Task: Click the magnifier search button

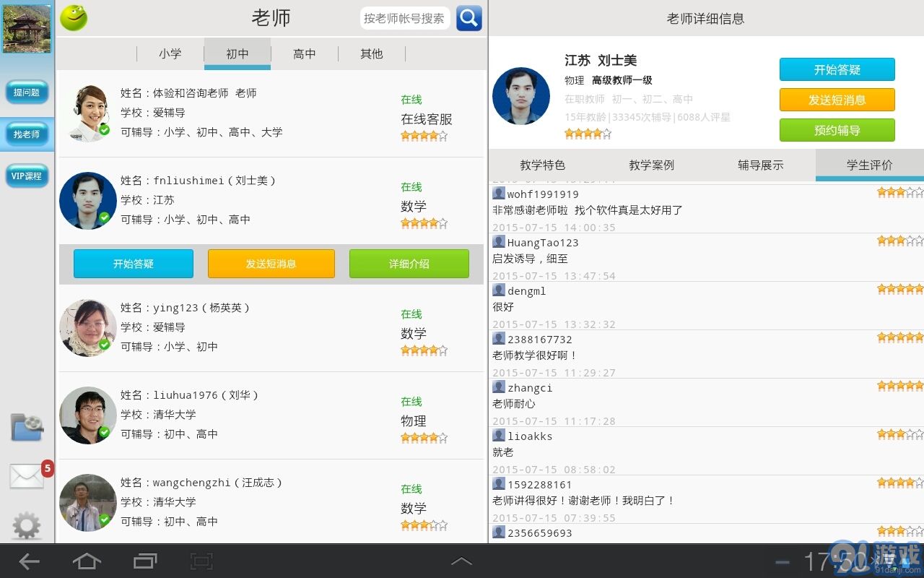Action: (x=468, y=18)
